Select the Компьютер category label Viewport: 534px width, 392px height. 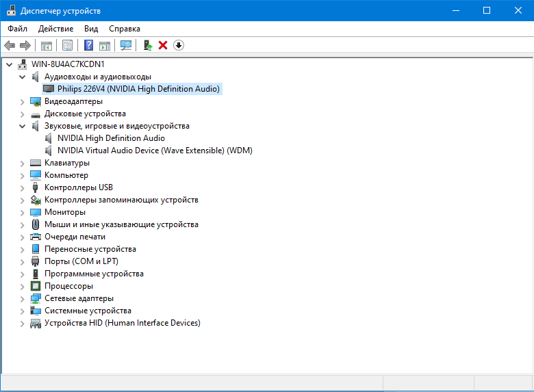(66, 175)
